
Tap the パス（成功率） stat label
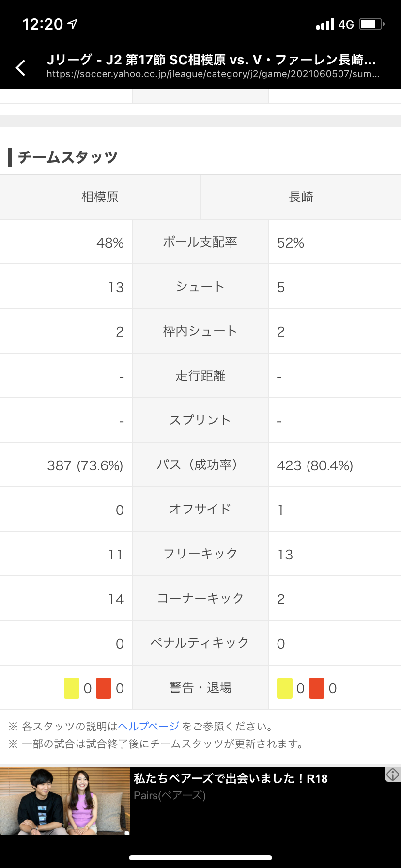(x=200, y=465)
